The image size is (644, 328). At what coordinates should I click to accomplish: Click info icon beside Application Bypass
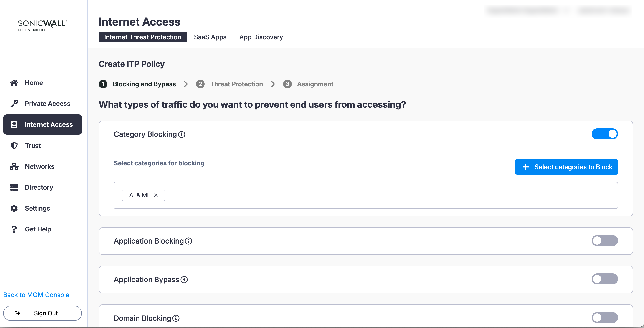184,280
